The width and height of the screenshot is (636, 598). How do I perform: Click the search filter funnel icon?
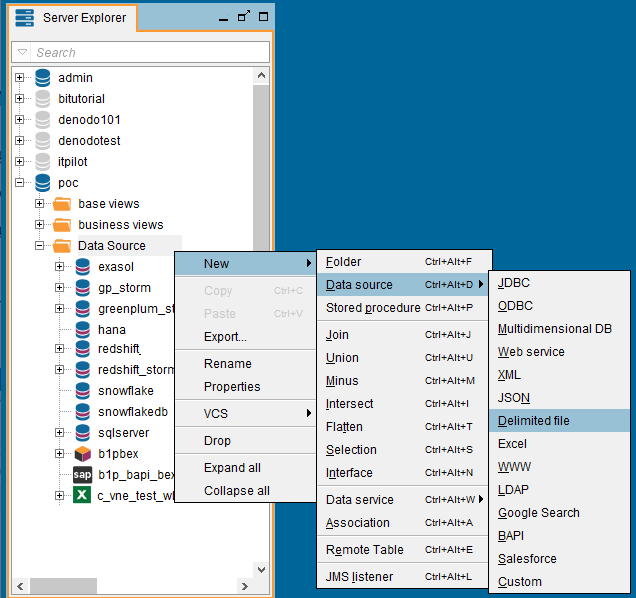click(23, 52)
